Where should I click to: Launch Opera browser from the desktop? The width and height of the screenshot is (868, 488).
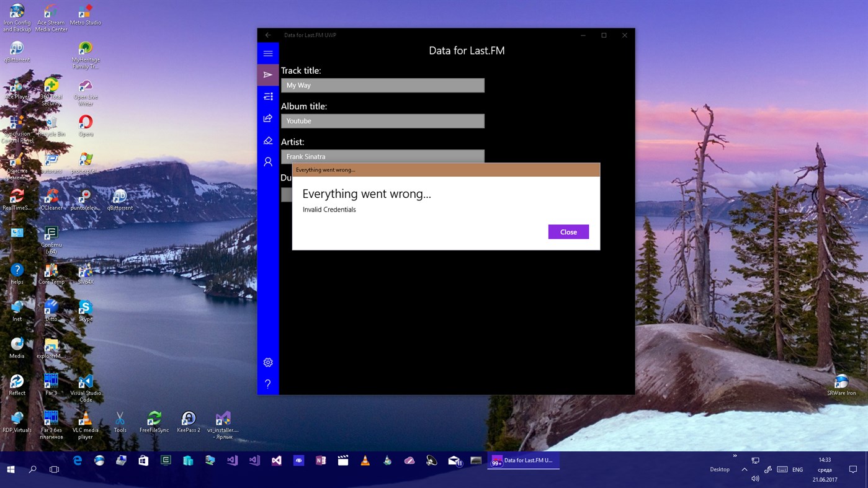coord(86,126)
